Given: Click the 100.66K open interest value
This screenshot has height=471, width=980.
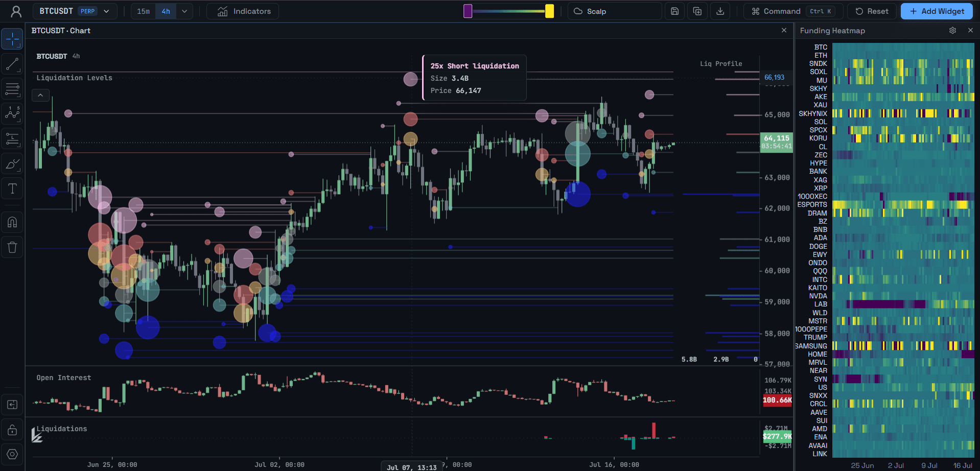Looking at the screenshot, I should (x=777, y=400).
